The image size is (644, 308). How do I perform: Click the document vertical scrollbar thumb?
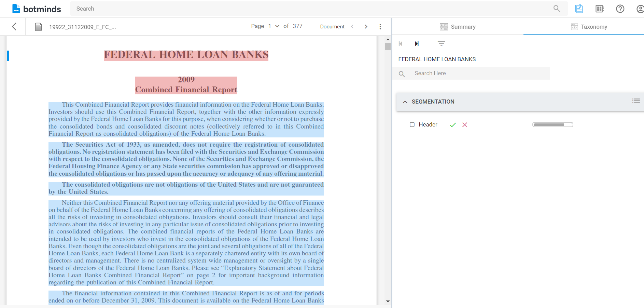(388, 46)
